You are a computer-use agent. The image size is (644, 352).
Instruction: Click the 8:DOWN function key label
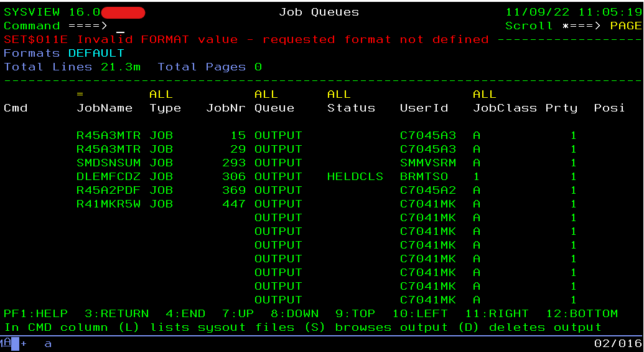coord(294,314)
